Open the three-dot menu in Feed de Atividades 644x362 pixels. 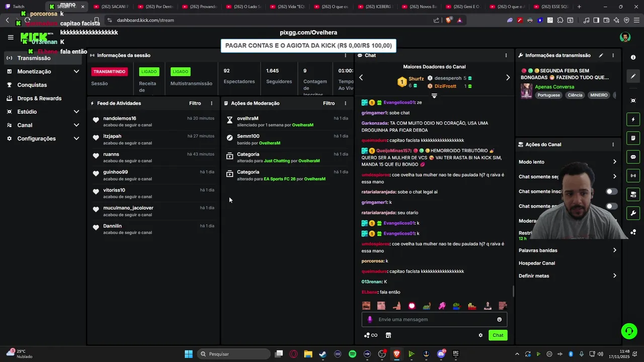tap(211, 103)
